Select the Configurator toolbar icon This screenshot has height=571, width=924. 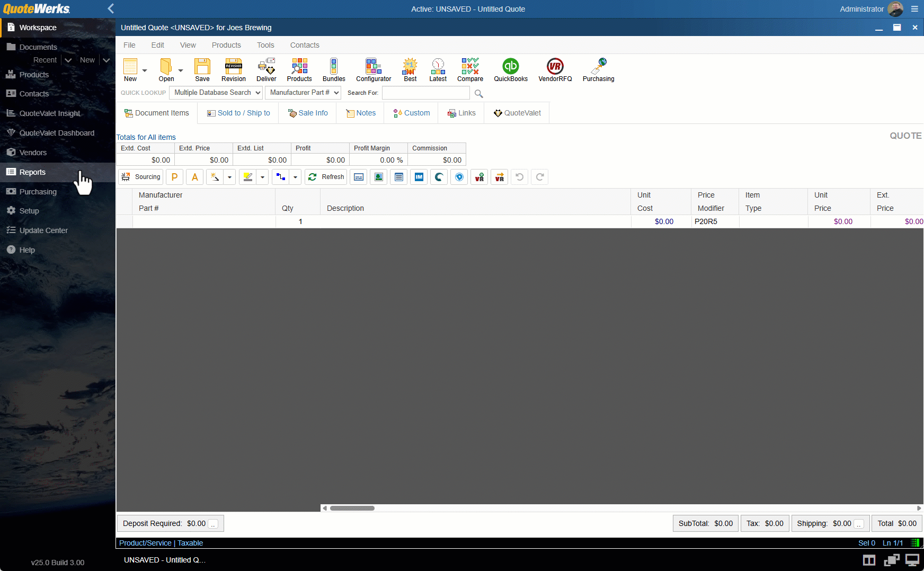coord(373,68)
